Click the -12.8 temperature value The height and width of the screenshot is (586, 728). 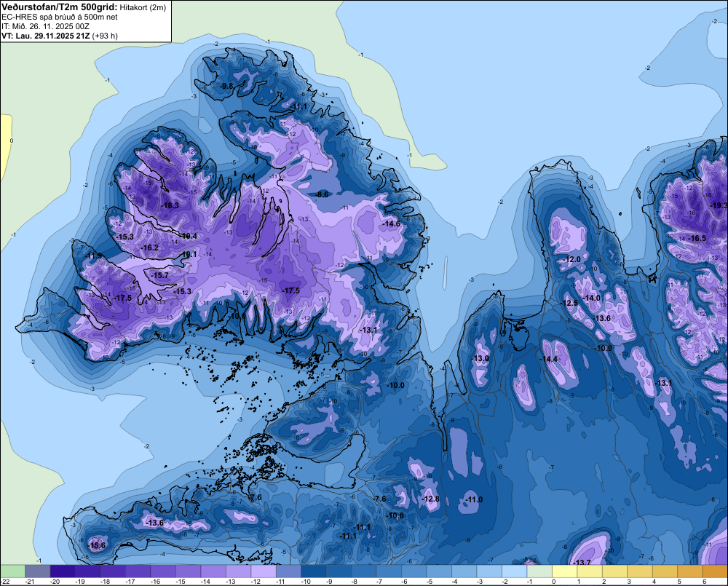click(x=430, y=499)
